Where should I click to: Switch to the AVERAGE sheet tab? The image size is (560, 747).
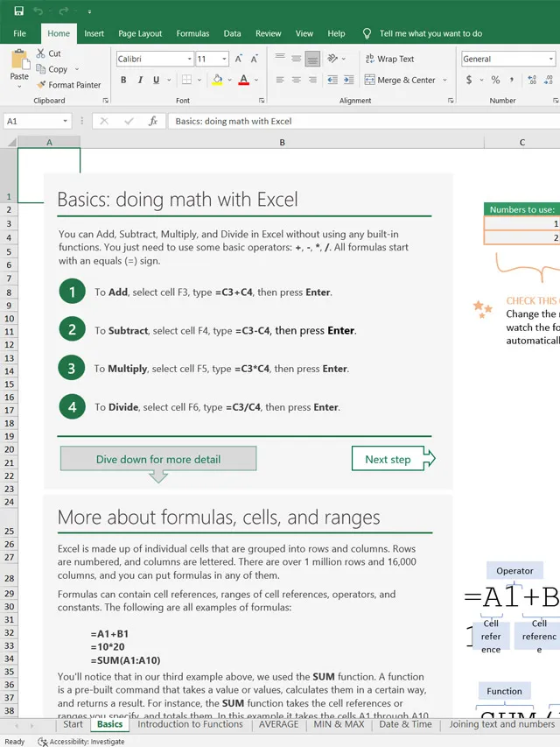pyautogui.click(x=278, y=724)
